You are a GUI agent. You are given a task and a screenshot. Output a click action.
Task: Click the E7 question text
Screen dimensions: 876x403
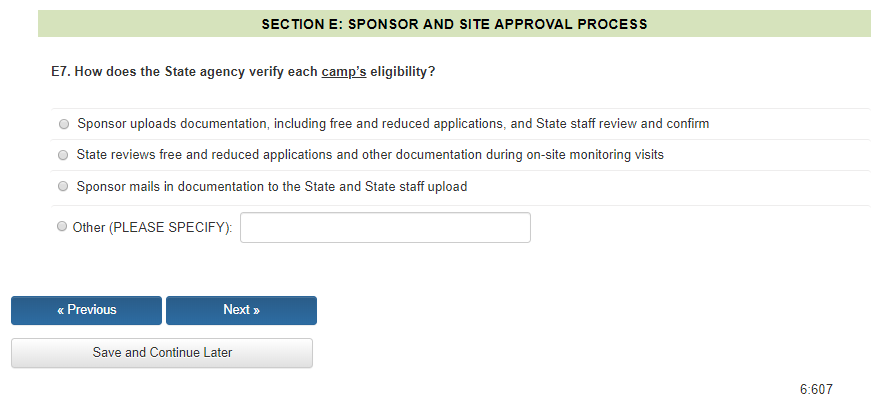(242, 72)
